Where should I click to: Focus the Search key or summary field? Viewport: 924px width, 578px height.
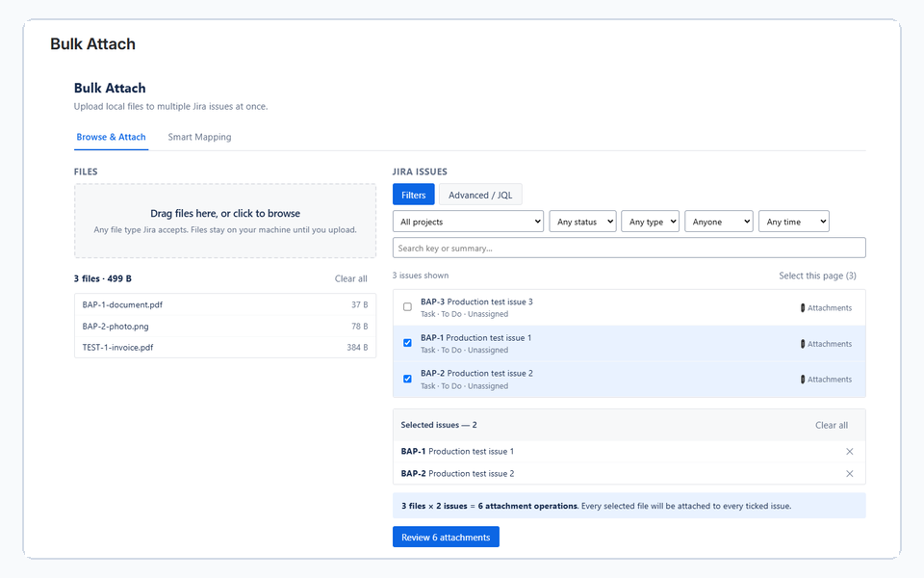[629, 248]
